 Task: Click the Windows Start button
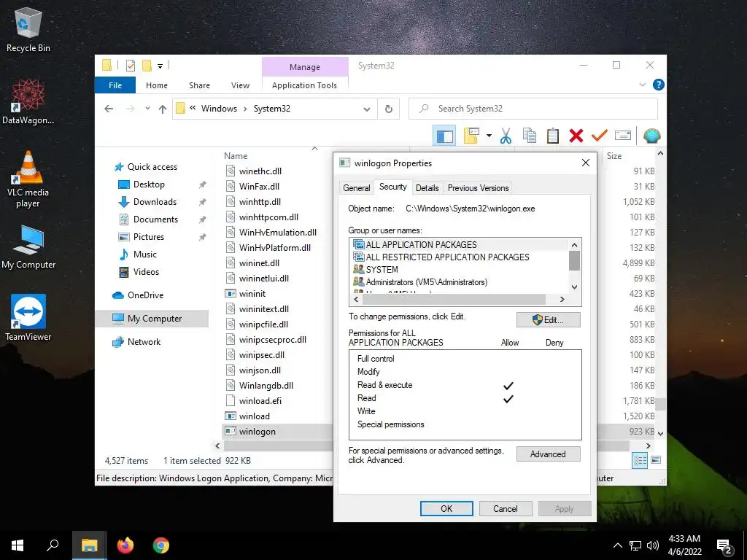(18, 545)
